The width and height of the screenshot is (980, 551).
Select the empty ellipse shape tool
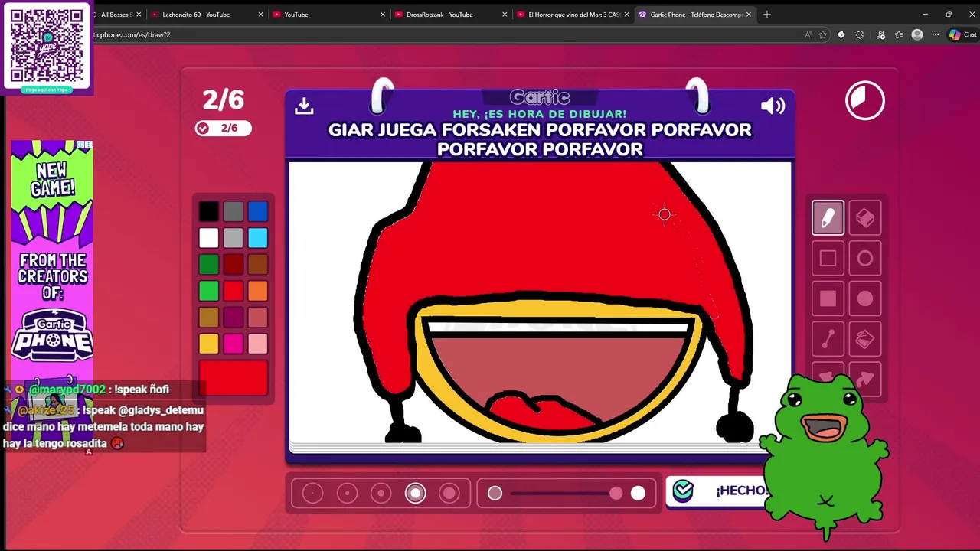(x=865, y=259)
